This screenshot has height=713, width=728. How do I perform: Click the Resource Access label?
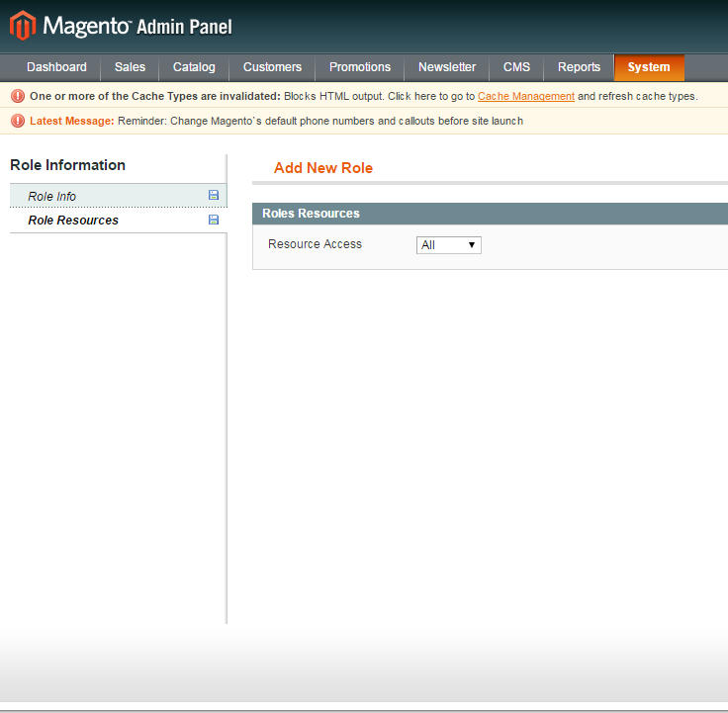coord(315,244)
